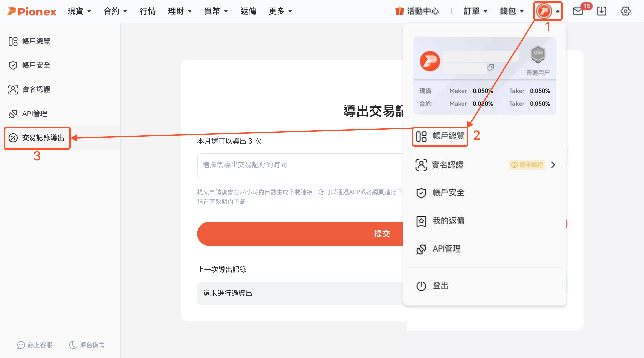Open the settings gear icon
The image size is (644, 358).
coord(625,11)
